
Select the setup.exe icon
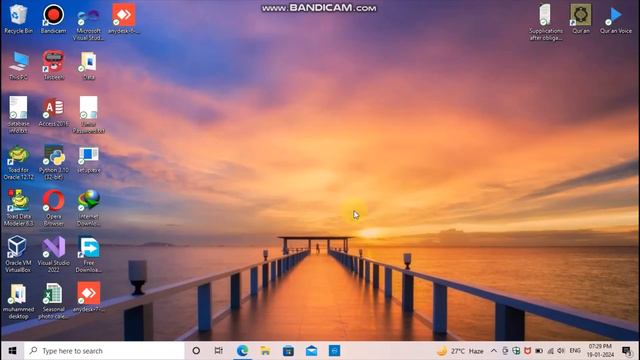pyautogui.click(x=89, y=160)
